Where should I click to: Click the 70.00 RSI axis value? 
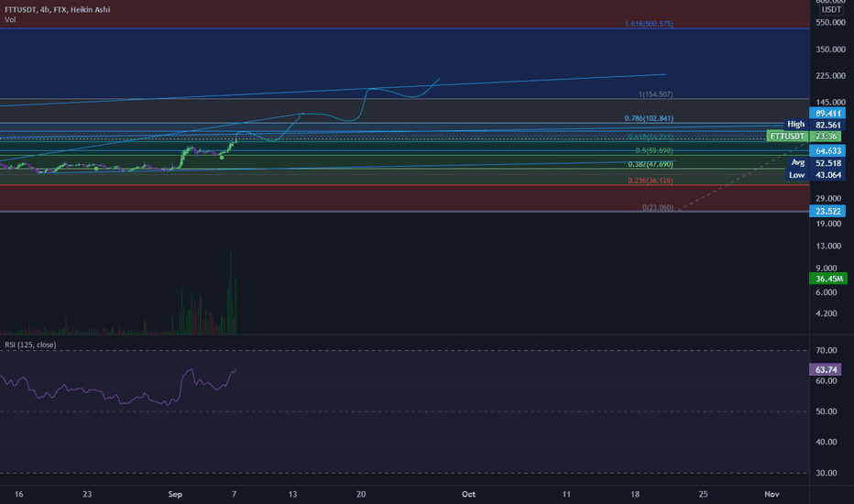[x=827, y=350]
